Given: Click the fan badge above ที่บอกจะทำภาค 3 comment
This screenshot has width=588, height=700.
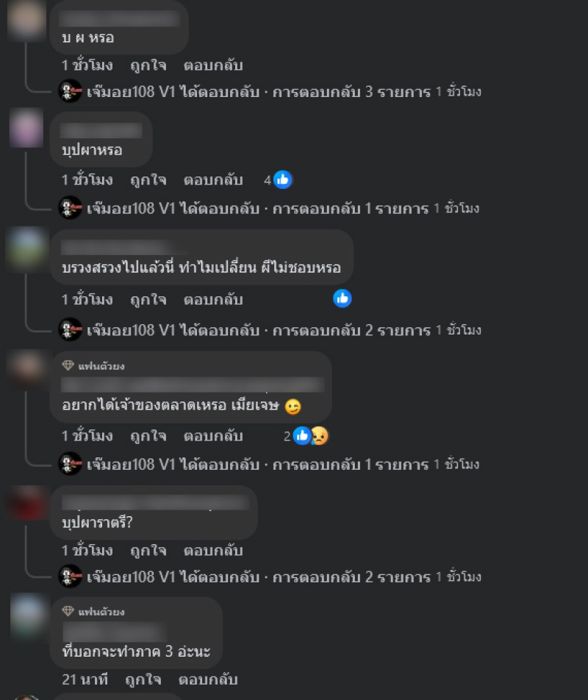Looking at the screenshot, I should [x=93, y=611].
